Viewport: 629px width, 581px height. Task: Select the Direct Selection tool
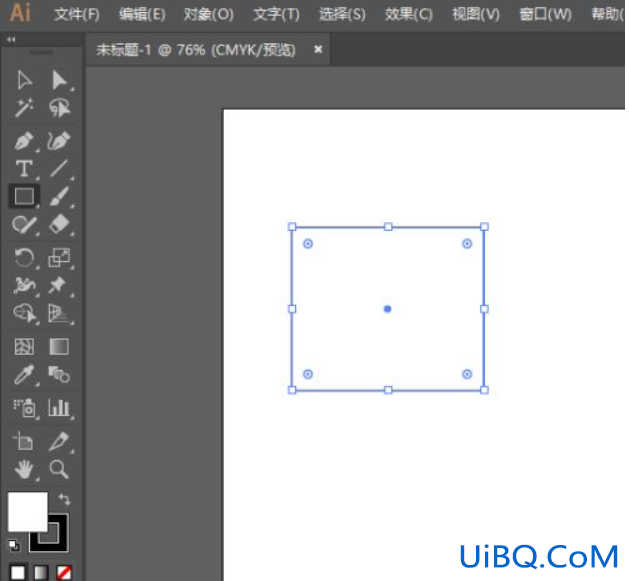(59, 80)
